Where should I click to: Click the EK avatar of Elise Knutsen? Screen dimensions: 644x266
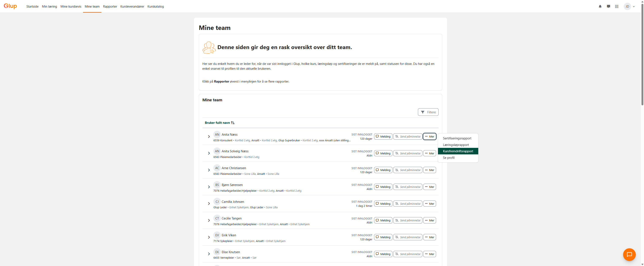point(217,252)
